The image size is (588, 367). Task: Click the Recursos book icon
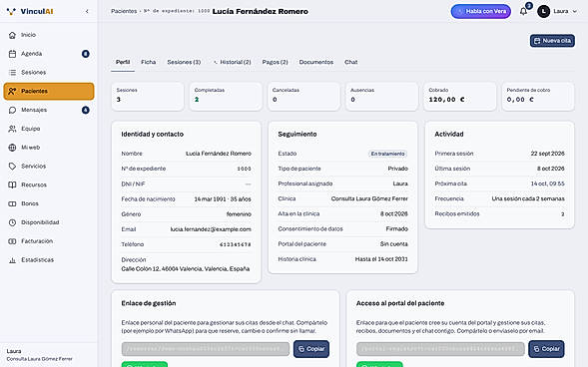(12, 184)
